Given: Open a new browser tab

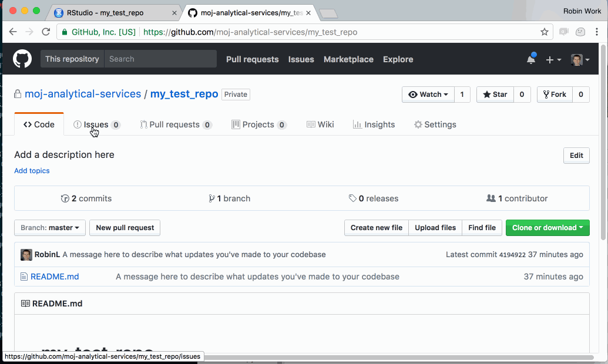Looking at the screenshot, I should [329, 14].
